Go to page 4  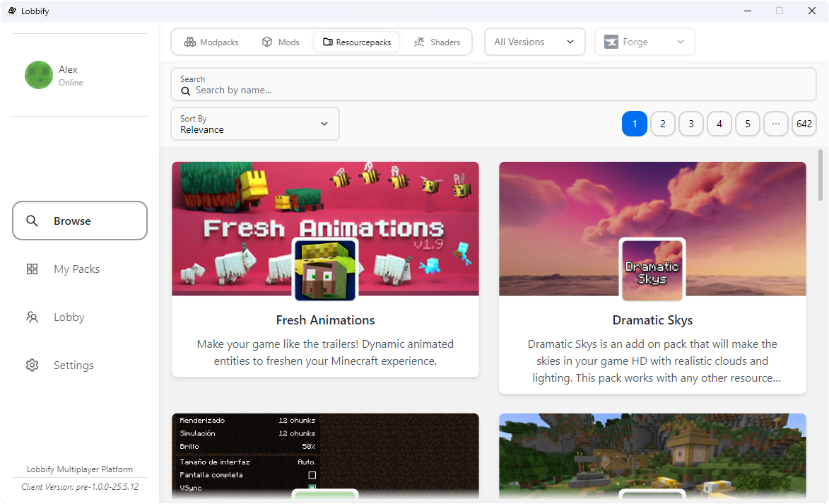pos(719,124)
